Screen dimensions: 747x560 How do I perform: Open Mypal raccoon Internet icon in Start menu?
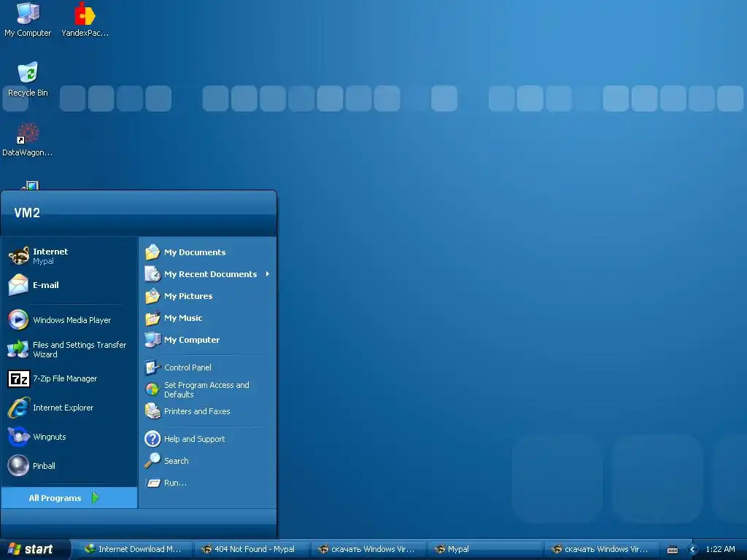pyautogui.click(x=18, y=256)
